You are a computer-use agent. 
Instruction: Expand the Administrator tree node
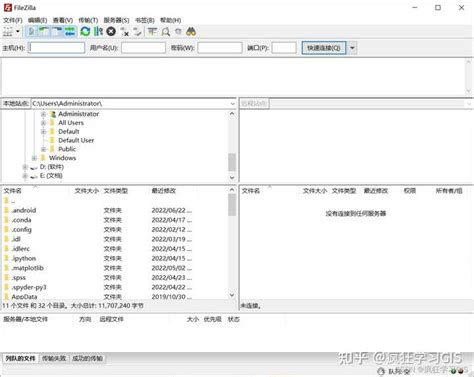tap(43, 114)
